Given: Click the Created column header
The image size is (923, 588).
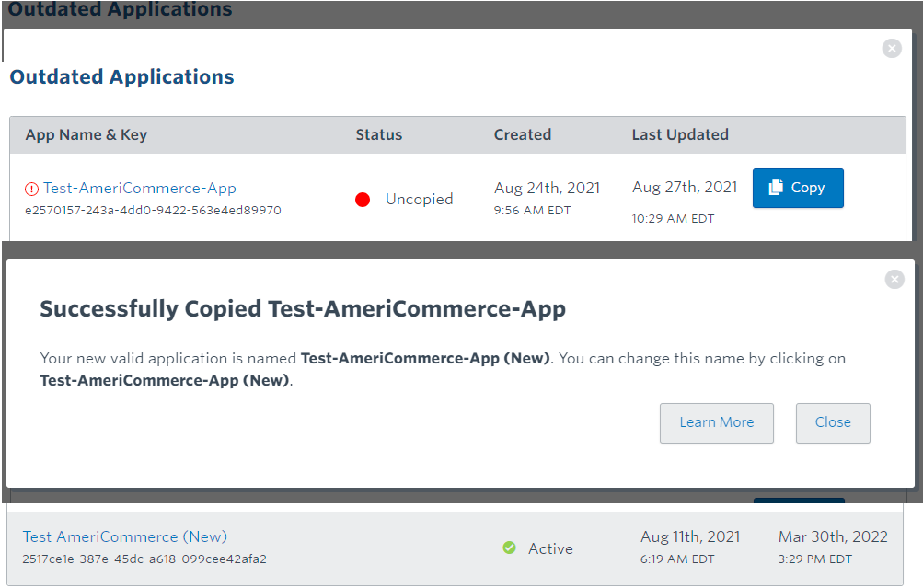Looking at the screenshot, I should (523, 134).
